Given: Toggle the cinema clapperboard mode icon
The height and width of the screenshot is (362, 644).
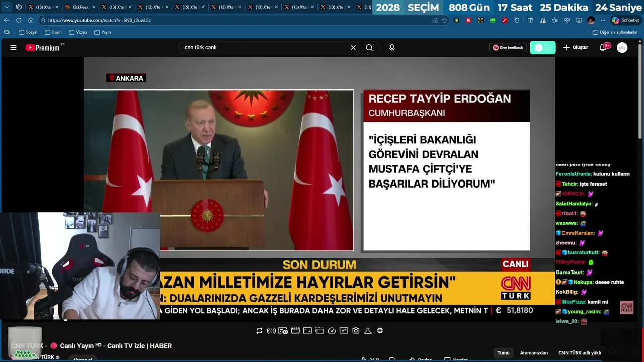Looking at the screenshot, I should coord(295,331).
